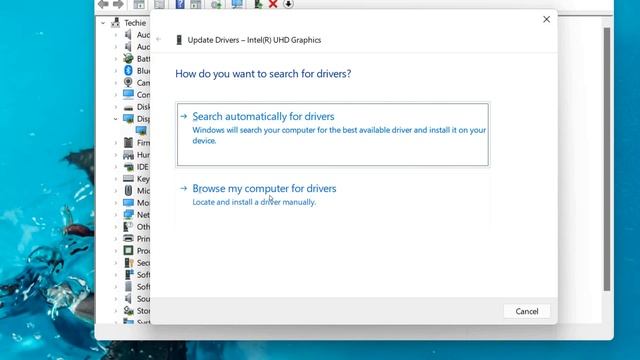This screenshot has width=640, height=360.
Task: Close the Update Drivers dialog
Action: click(x=547, y=19)
